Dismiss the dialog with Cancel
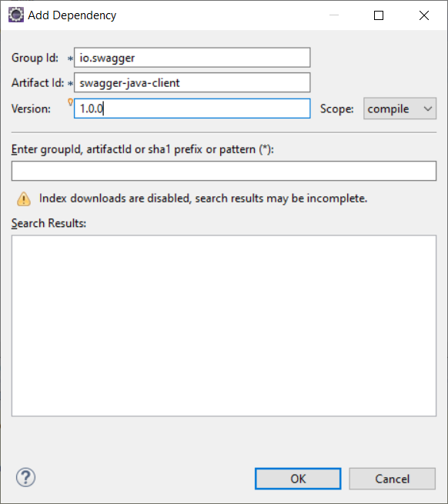 click(393, 479)
